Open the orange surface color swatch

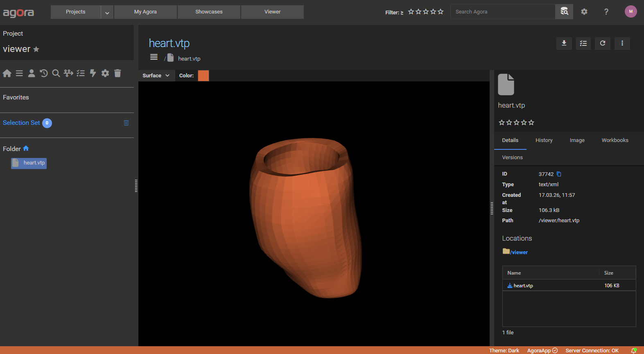click(x=203, y=76)
